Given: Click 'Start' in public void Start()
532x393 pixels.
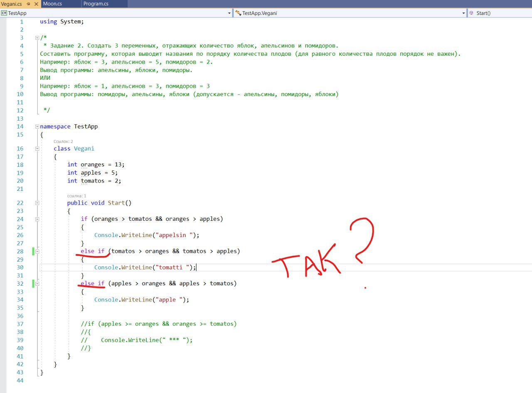Looking at the screenshot, I should click(x=116, y=203).
